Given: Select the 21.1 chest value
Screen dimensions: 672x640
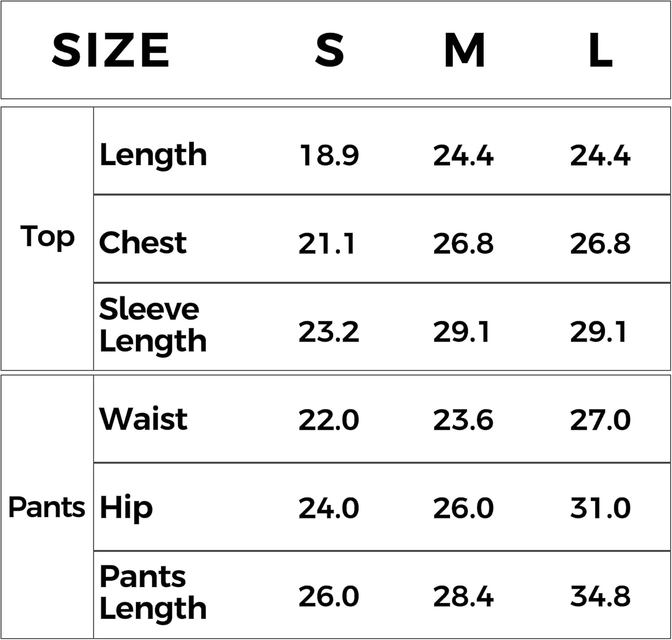Looking at the screenshot, I should pos(327,244).
